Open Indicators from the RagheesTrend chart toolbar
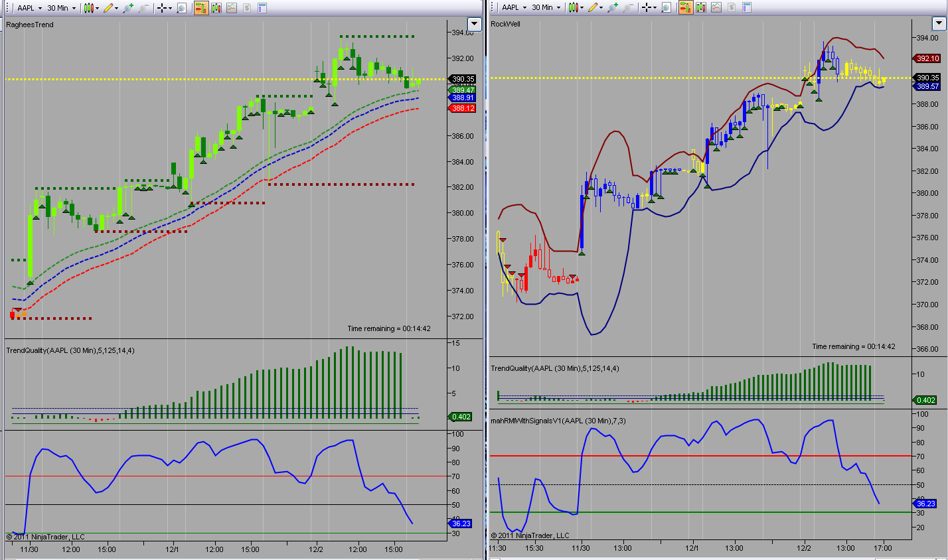Screen dimensions: 948x560 pyautogui.click(x=216, y=8)
